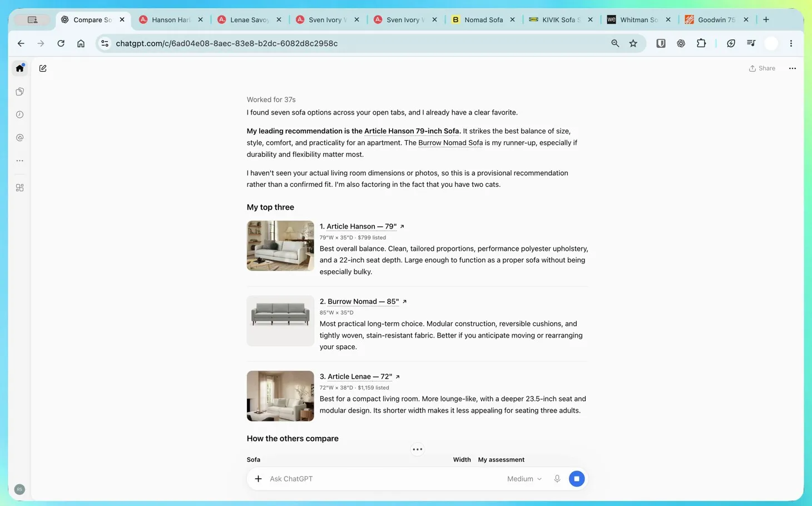Viewport: 812px width, 506px height.
Task: Bookmark this page with the star icon
Action: click(633, 43)
